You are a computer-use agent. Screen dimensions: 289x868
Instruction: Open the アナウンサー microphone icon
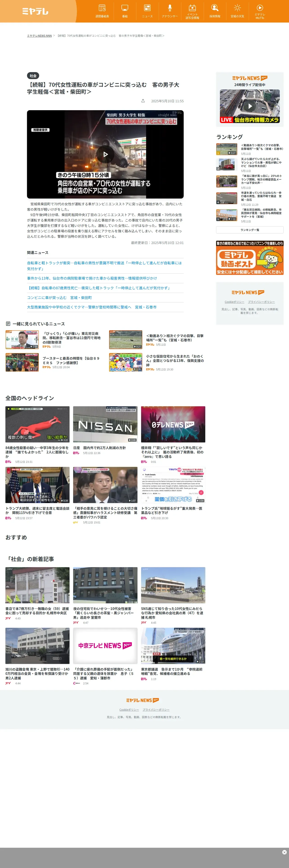(x=170, y=11)
